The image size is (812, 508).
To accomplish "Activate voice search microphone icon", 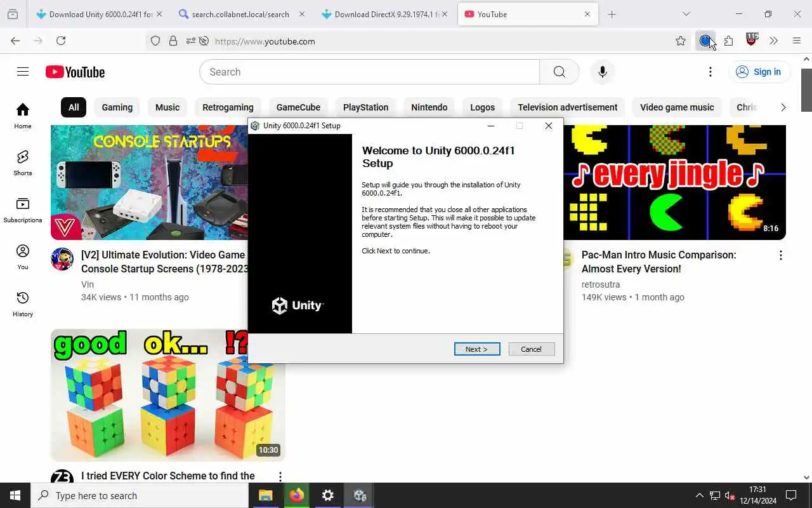I will tap(602, 72).
